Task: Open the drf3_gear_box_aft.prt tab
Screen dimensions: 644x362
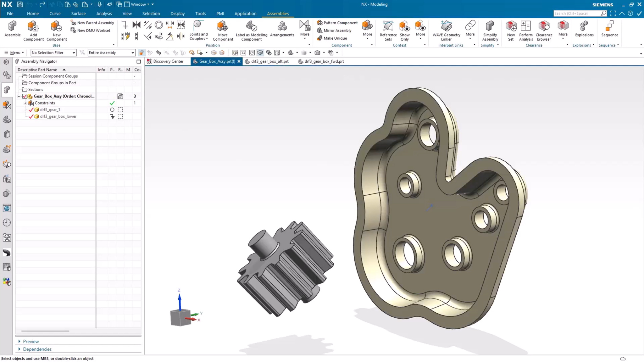Action: (x=269, y=61)
